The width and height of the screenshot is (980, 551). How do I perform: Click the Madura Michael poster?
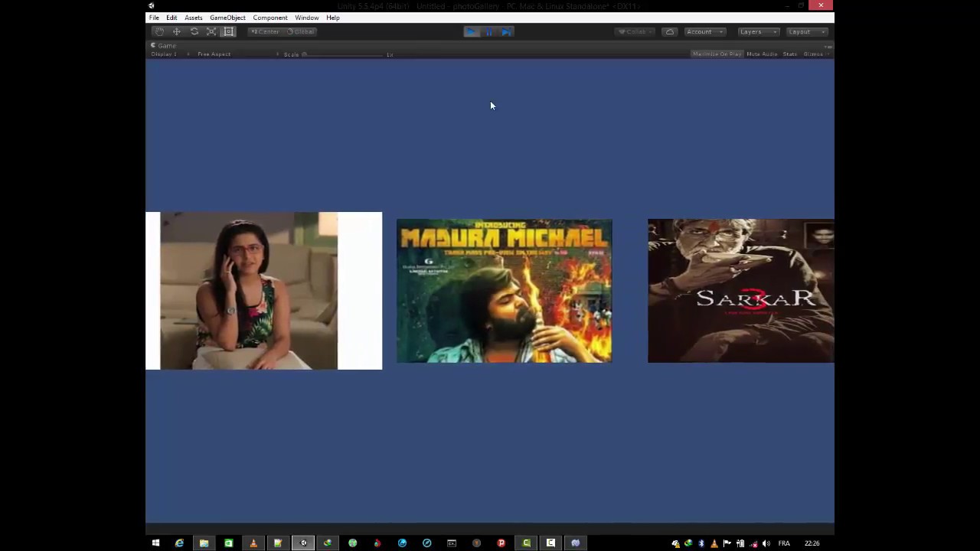click(x=504, y=291)
